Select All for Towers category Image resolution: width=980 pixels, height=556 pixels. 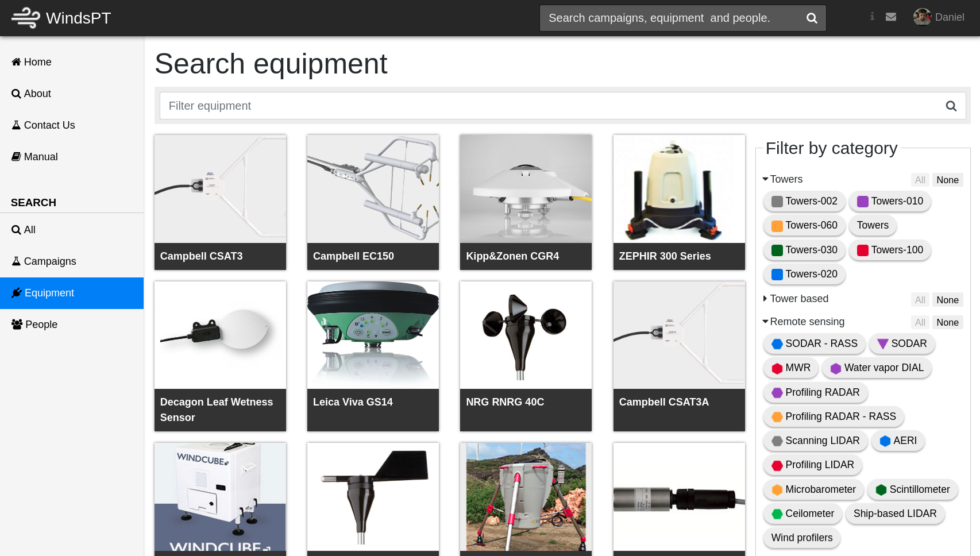(920, 180)
